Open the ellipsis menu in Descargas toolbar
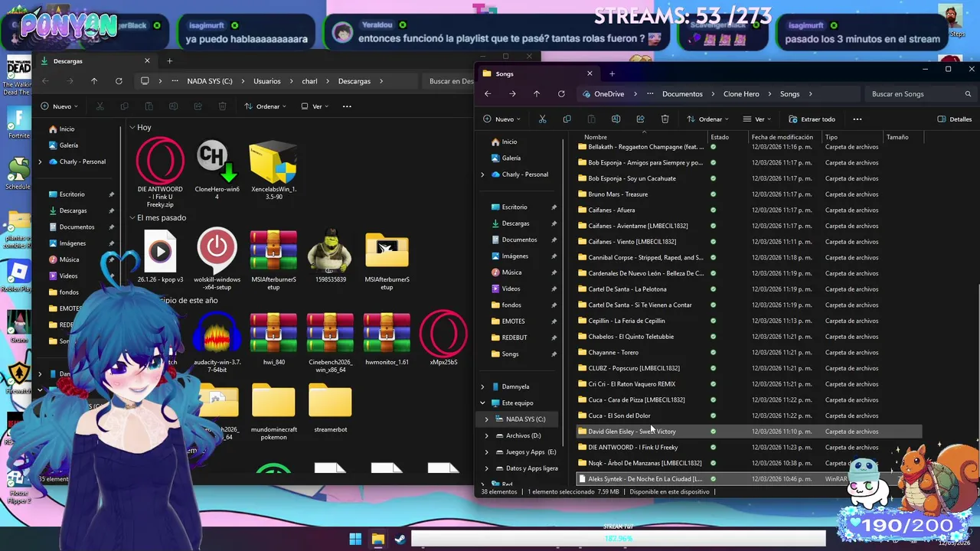This screenshot has width=980, height=551. [347, 106]
